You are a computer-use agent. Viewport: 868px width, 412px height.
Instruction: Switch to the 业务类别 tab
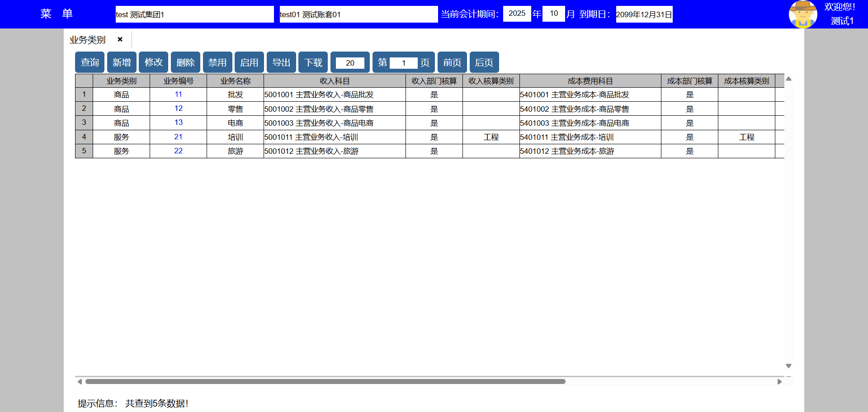click(88, 40)
